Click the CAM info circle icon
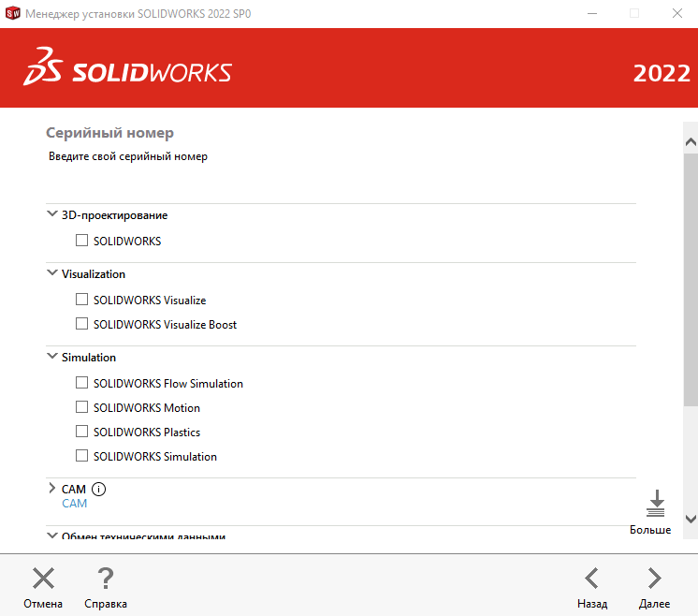Screen dimensions: 698x616 (98, 489)
